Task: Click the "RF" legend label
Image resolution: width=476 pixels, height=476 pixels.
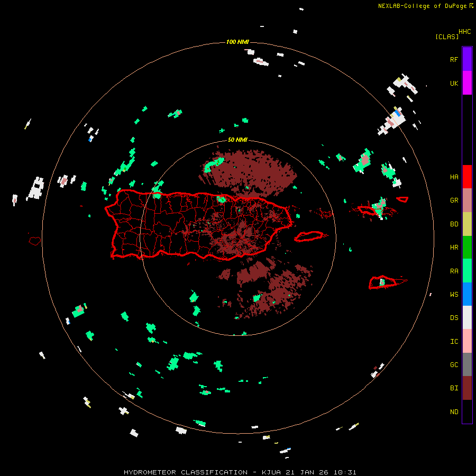Action: (454, 60)
